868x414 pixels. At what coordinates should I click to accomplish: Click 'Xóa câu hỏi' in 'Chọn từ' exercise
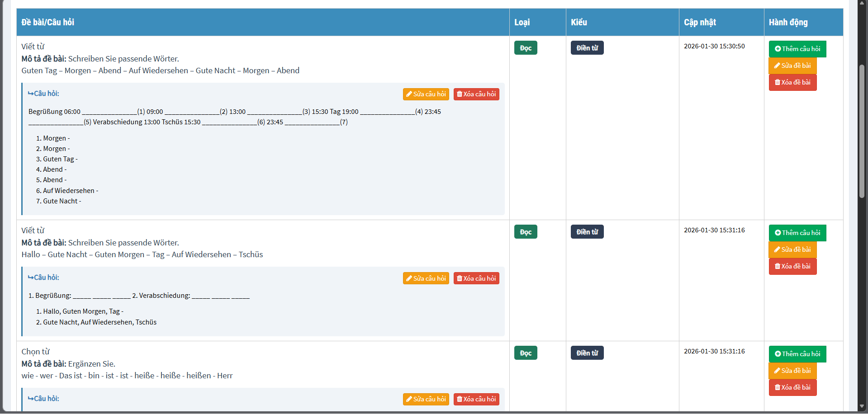coord(476,399)
